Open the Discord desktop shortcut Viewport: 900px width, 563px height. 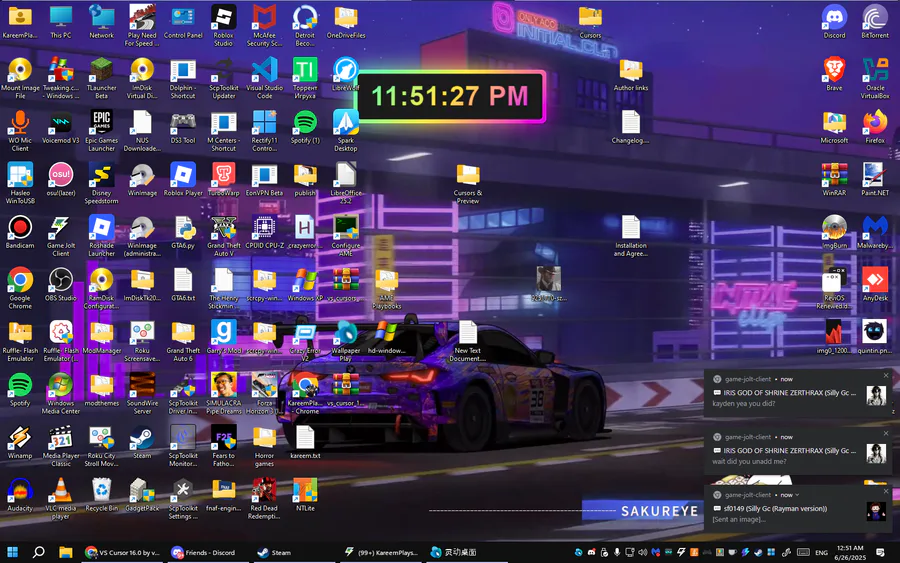pos(834,22)
